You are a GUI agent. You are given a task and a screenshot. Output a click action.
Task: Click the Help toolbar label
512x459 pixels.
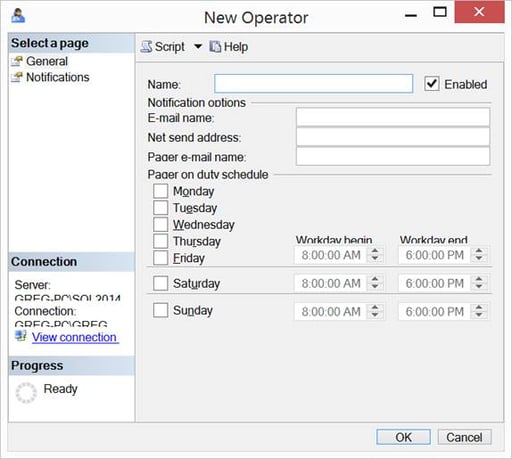[236, 47]
